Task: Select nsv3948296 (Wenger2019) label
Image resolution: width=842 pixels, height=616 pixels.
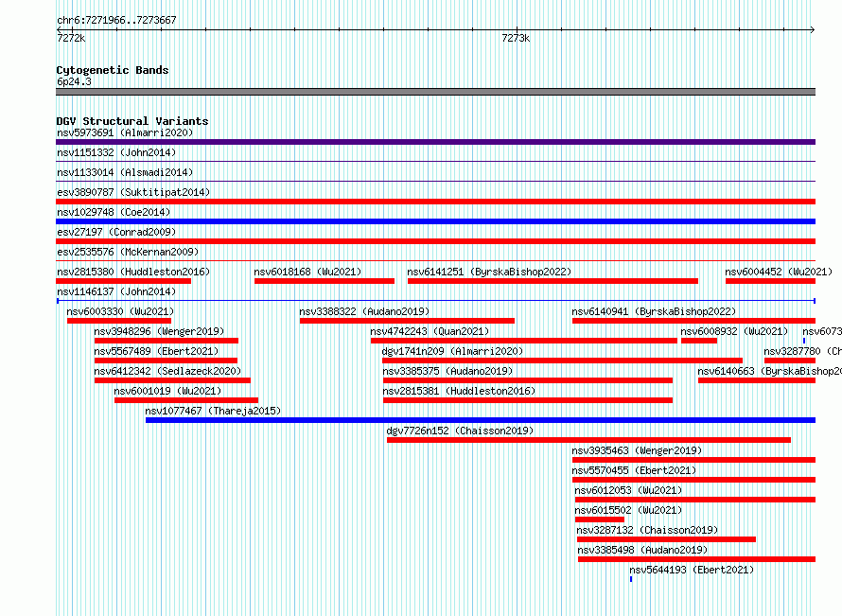Action: pos(159,331)
